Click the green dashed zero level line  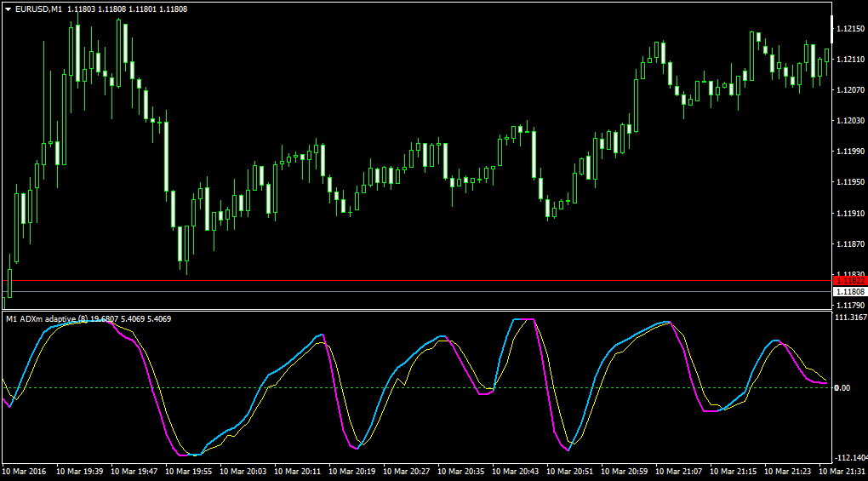(416, 388)
